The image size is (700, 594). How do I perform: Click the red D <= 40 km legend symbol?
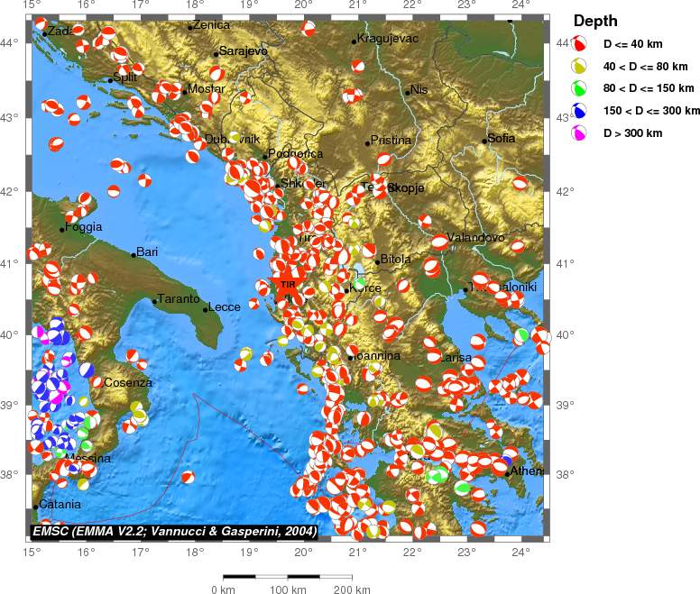click(x=581, y=43)
